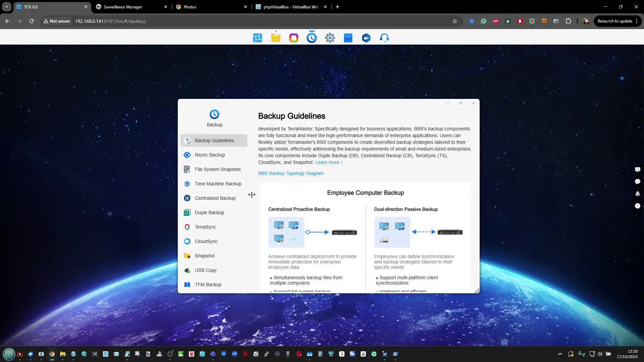Open the headset support icon

[x=384, y=38]
